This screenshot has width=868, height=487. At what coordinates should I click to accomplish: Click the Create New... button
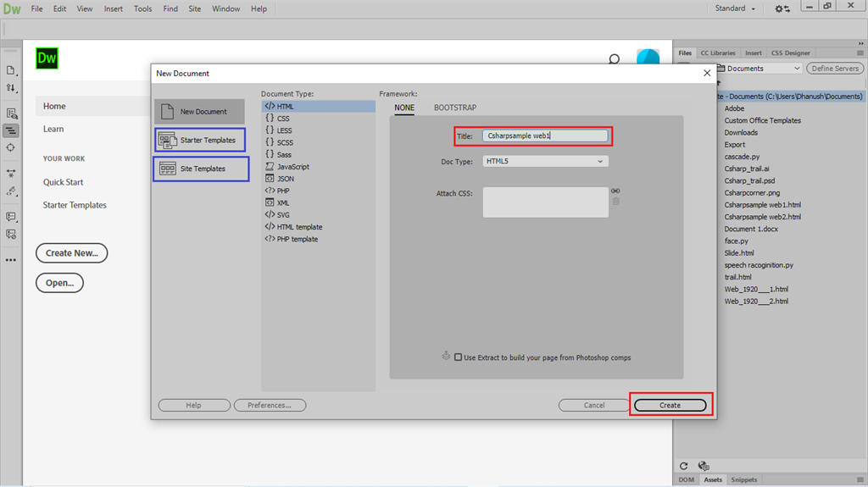(71, 253)
